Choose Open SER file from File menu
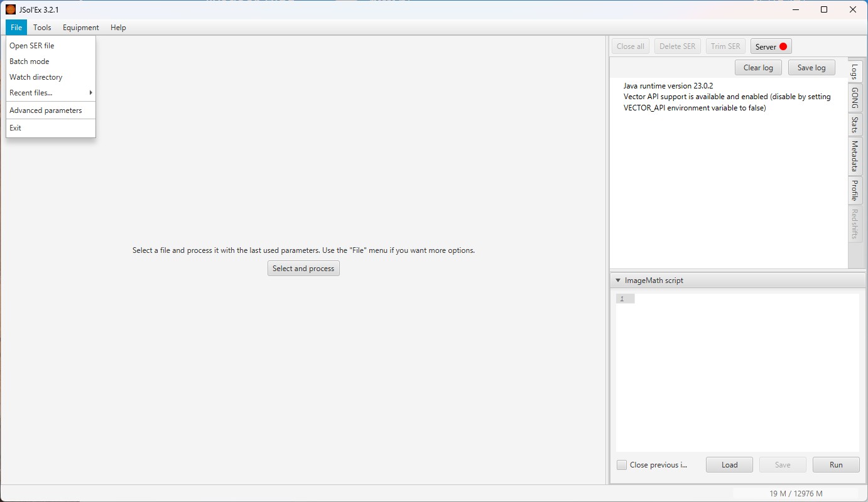Screen dimensions: 868x502 pyautogui.click(x=51, y=46)
